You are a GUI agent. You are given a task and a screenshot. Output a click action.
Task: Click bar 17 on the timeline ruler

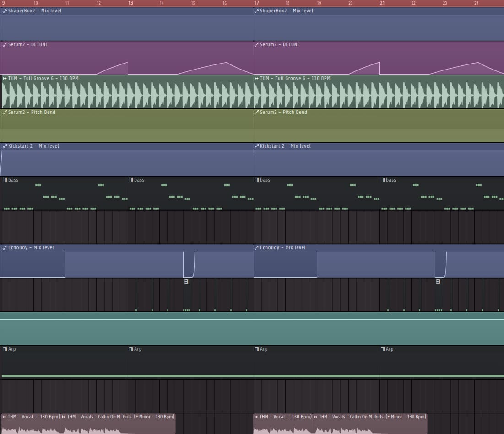click(x=256, y=3)
